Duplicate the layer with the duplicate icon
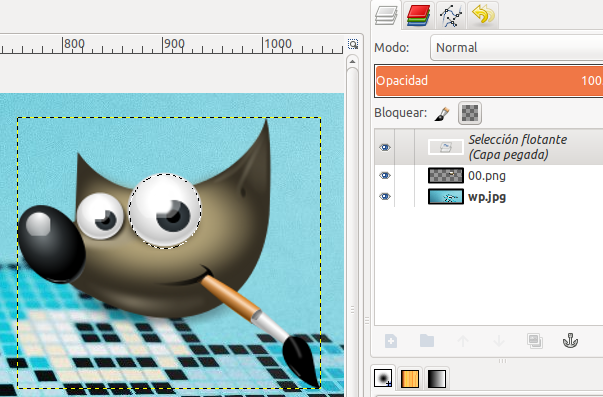 [x=535, y=341]
